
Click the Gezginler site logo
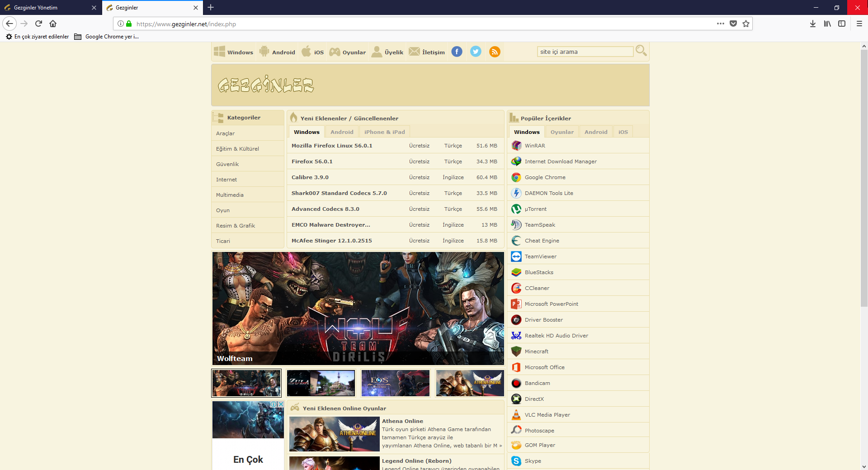tap(266, 85)
